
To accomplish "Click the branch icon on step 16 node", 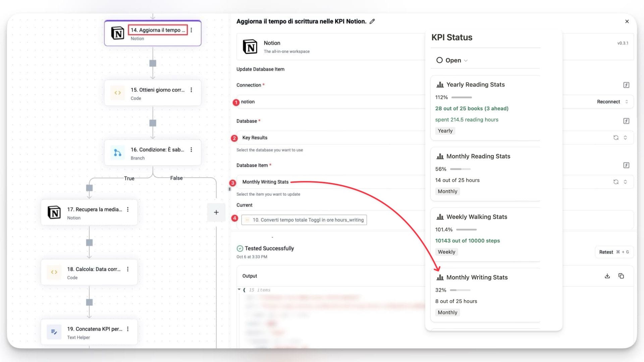I will coord(117,153).
